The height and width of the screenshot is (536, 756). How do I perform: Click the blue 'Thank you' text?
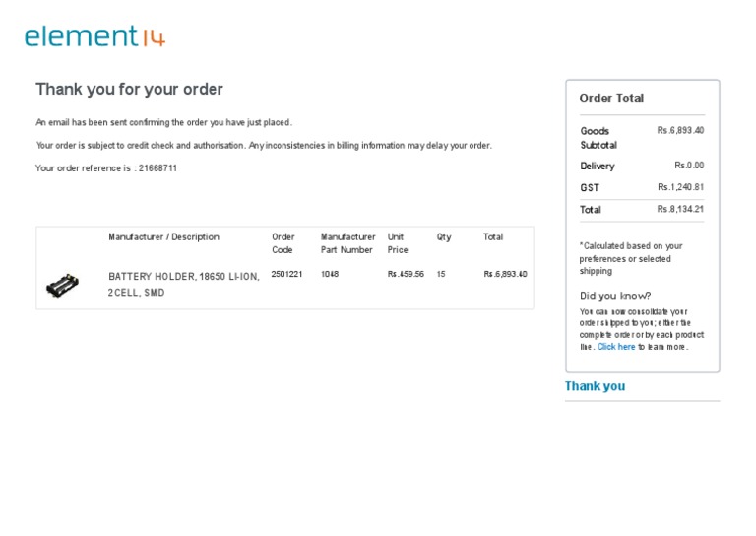595,386
